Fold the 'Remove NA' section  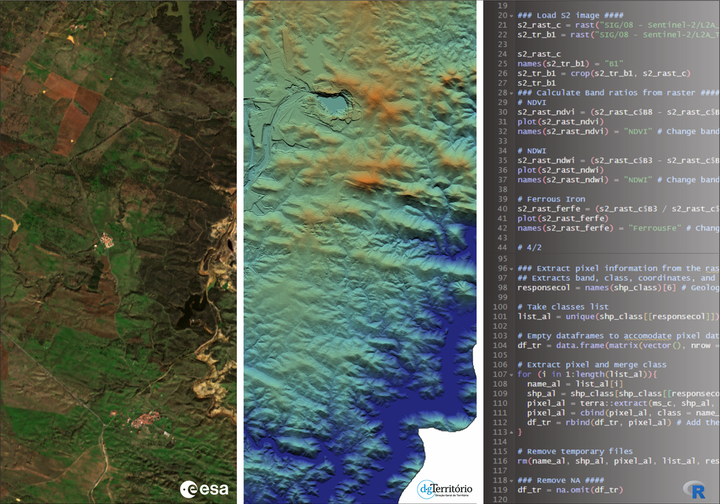click(x=512, y=480)
